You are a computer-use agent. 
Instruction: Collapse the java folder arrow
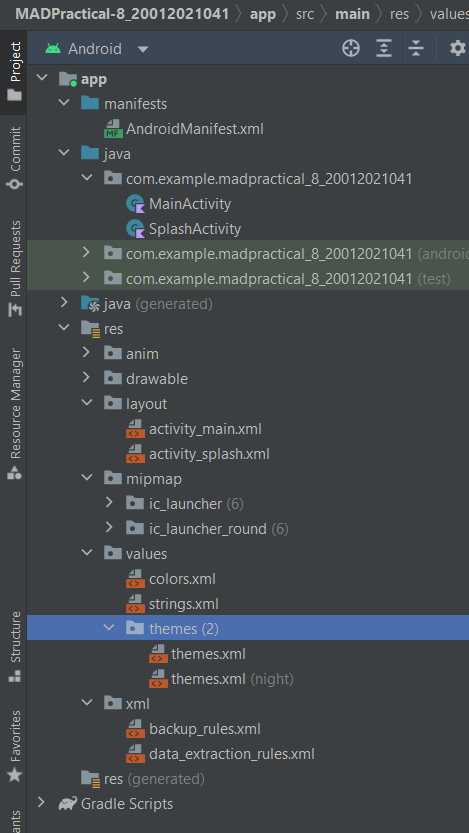pyautogui.click(x=64, y=153)
